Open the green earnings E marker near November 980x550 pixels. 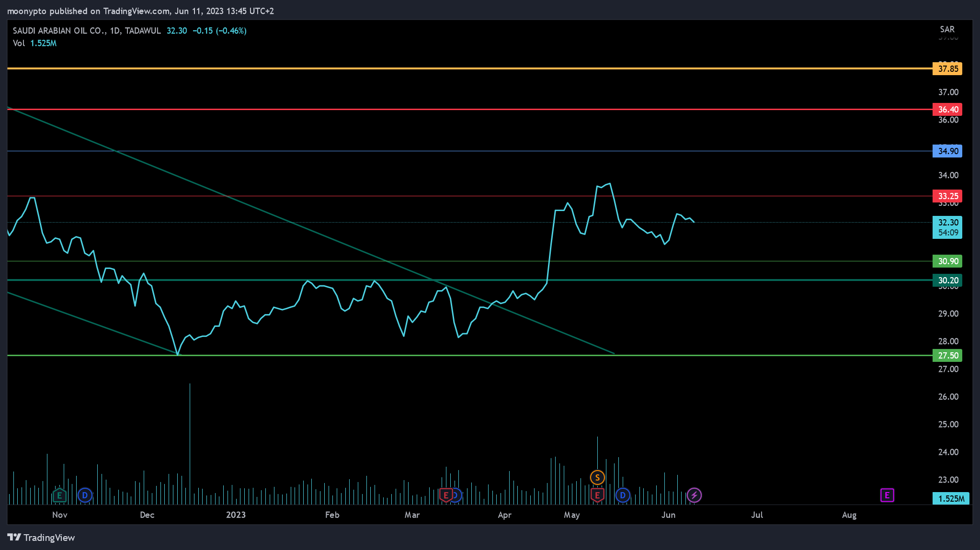[59, 495]
